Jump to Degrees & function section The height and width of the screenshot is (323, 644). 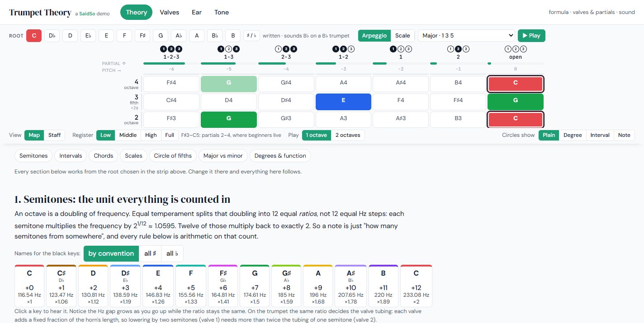tap(280, 156)
